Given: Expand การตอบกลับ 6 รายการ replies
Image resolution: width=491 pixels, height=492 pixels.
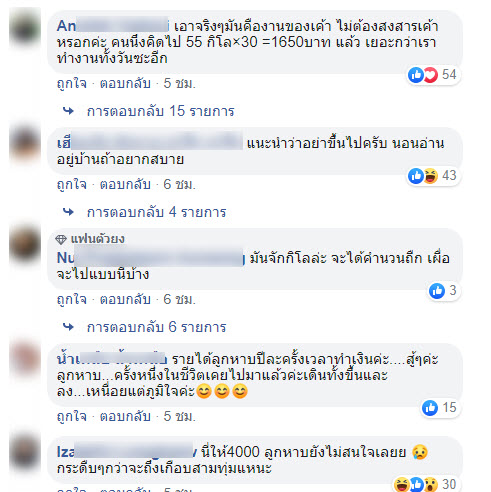Looking at the screenshot, I should click(156, 327).
